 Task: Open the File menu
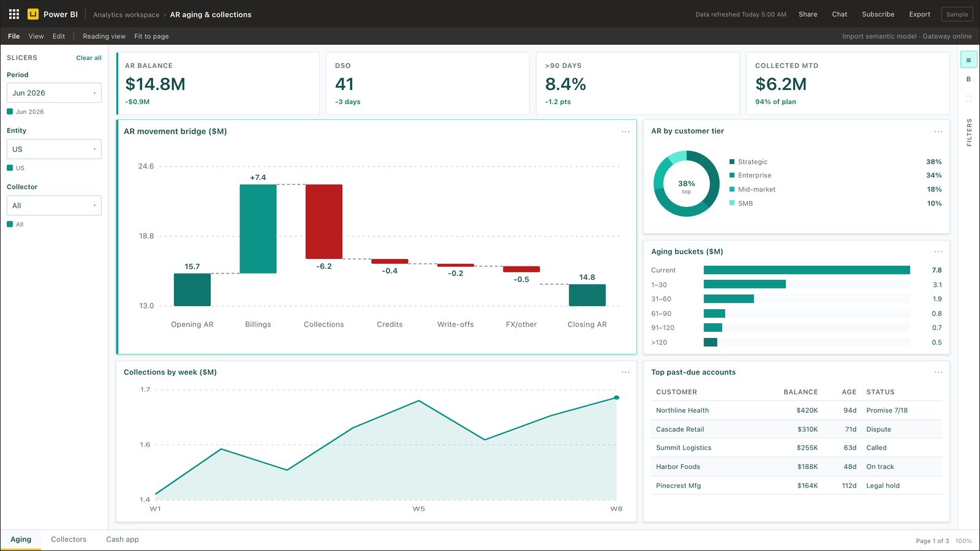tap(14, 36)
